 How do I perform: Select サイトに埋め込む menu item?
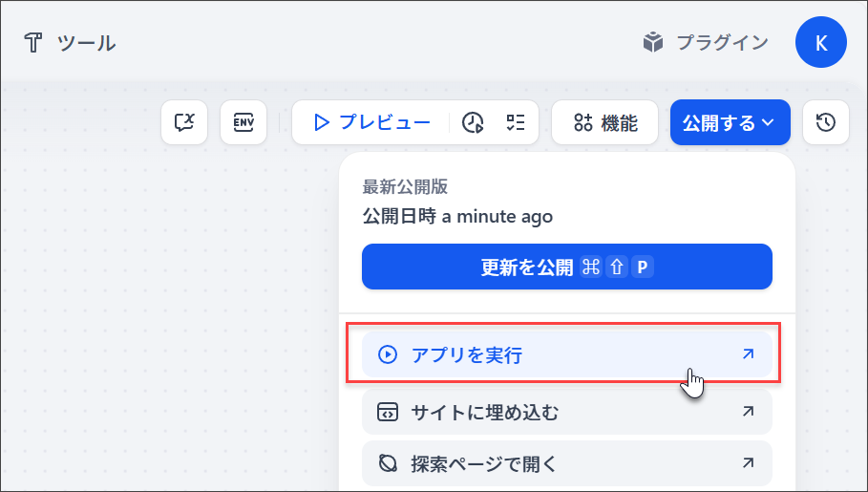tap(567, 412)
